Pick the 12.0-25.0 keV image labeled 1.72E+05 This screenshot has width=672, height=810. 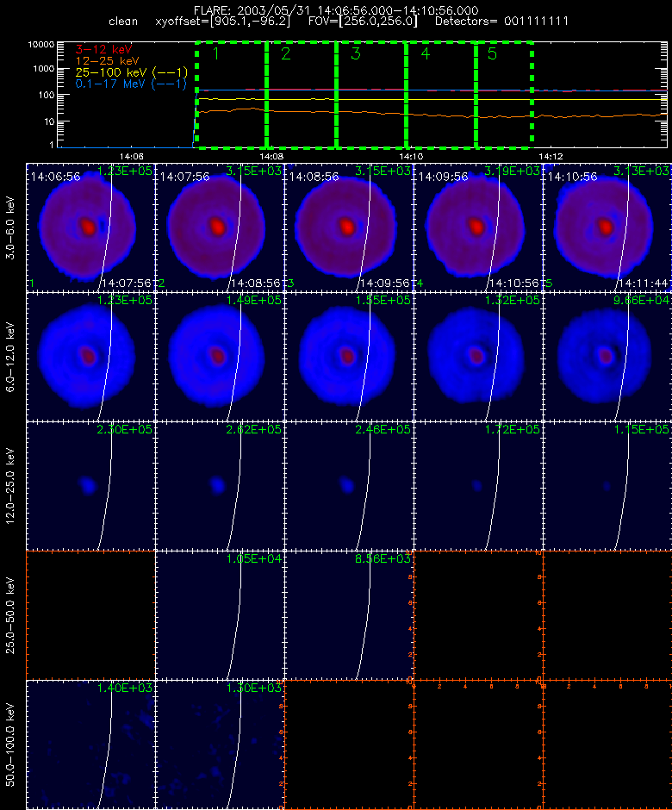pyautogui.click(x=478, y=486)
